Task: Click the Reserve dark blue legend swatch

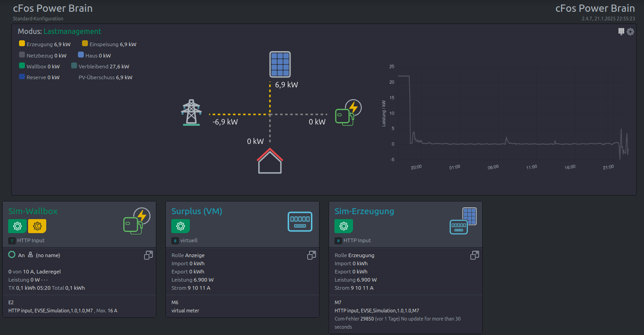Action: [x=22, y=77]
